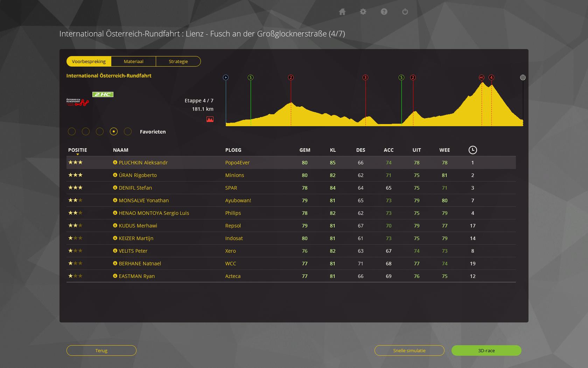This screenshot has height=368, width=588.
Task: Sort table by WEE column
Action: pyautogui.click(x=444, y=150)
